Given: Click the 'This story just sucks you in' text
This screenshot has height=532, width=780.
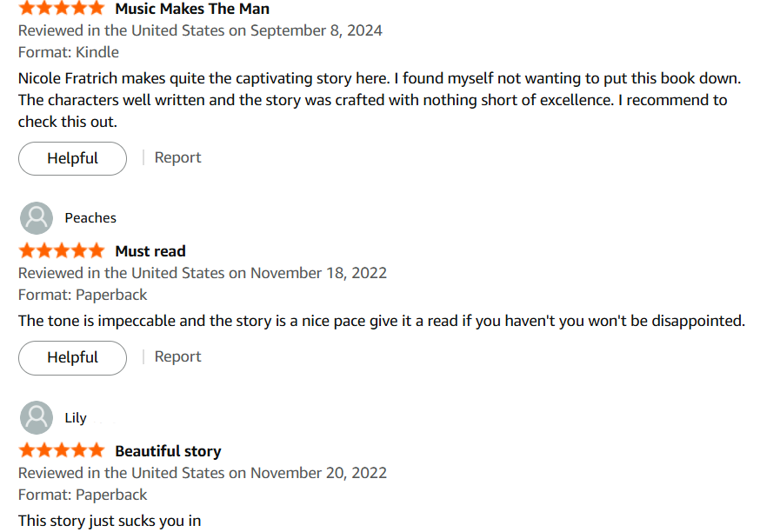Looking at the screenshot, I should (110, 521).
